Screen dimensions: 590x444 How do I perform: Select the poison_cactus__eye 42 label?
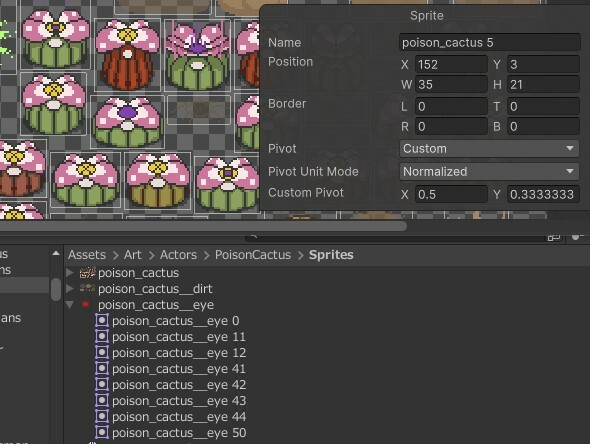pos(179,385)
